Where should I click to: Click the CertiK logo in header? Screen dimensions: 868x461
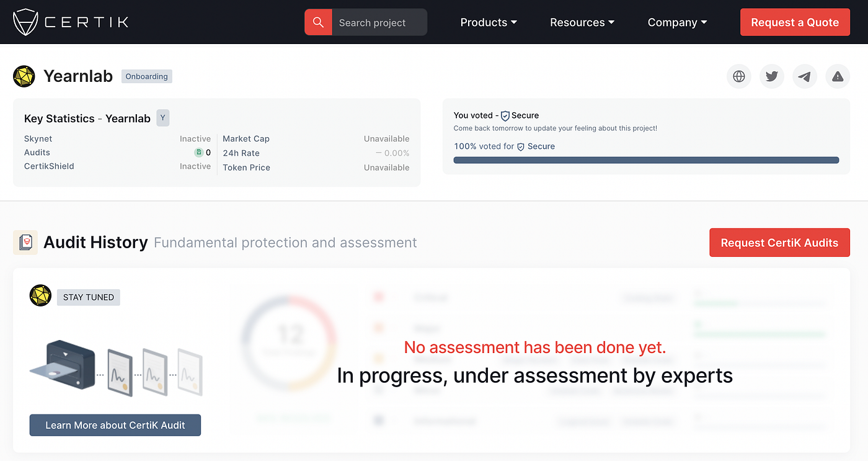coord(71,22)
